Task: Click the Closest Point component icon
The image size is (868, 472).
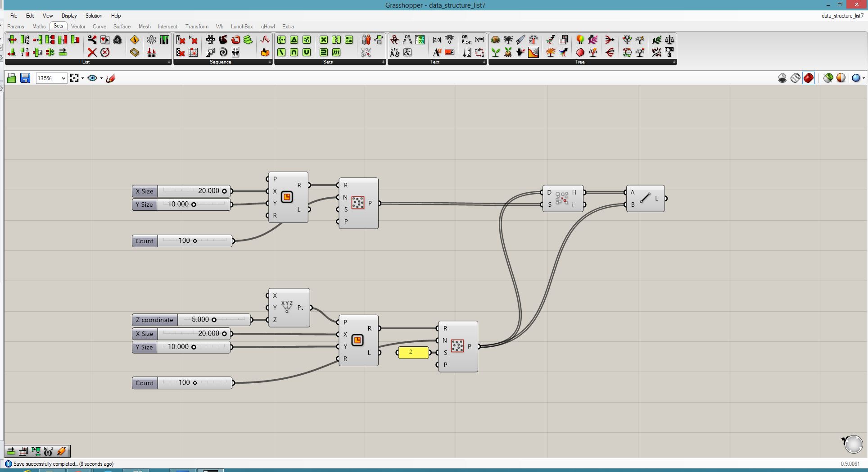Action: pos(561,198)
